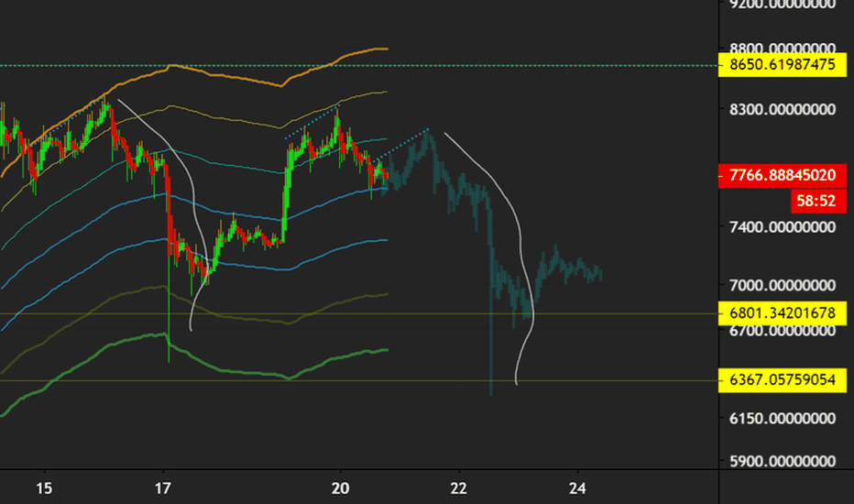Click the red current price label 7766.88845020
Screen dimensions: 854x504
coord(783,175)
